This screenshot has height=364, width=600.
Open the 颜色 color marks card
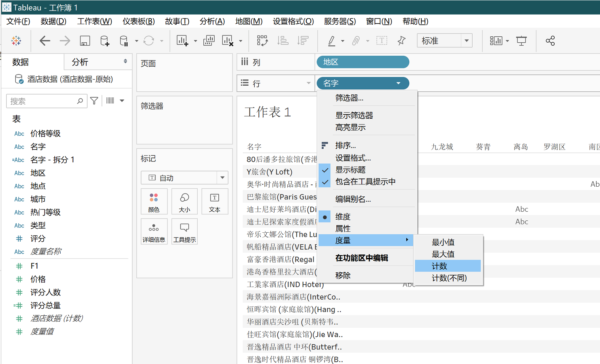(154, 202)
